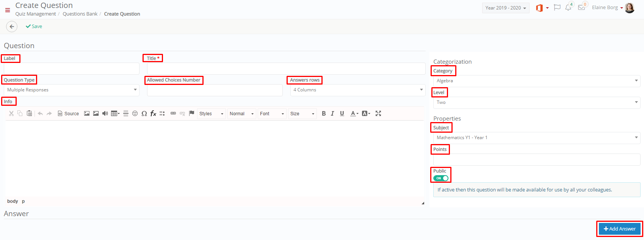
Task: Click into the Points input field
Action: click(x=537, y=160)
